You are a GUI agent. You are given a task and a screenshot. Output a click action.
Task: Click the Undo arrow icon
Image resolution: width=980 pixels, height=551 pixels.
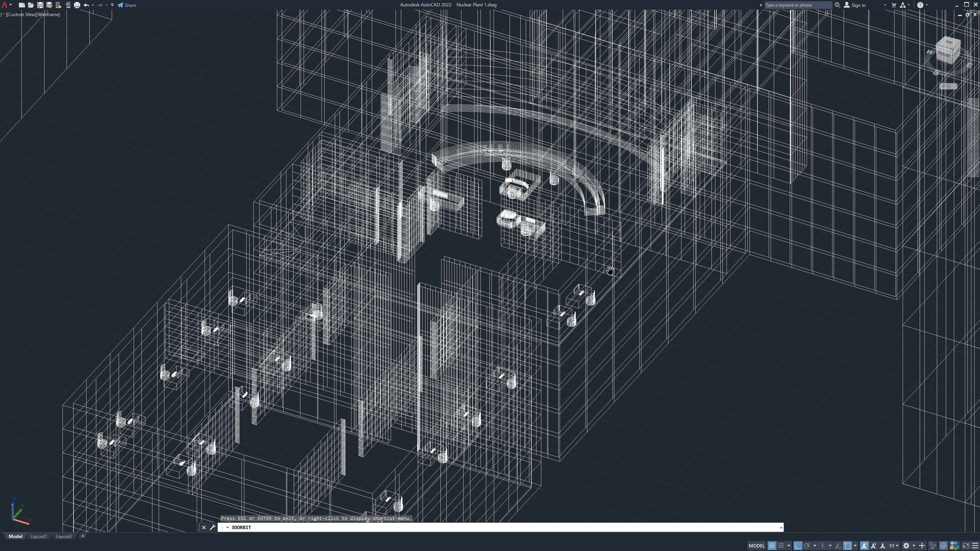coord(86,5)
